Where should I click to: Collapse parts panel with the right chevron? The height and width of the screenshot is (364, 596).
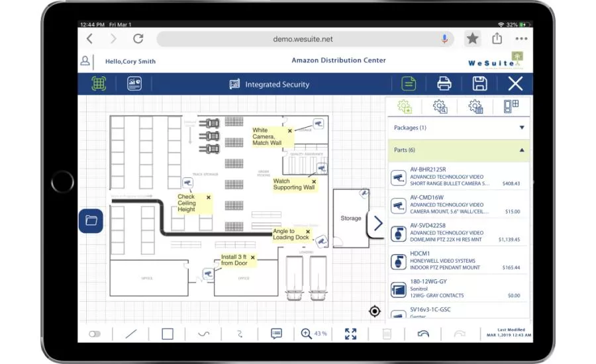point(377,224)
